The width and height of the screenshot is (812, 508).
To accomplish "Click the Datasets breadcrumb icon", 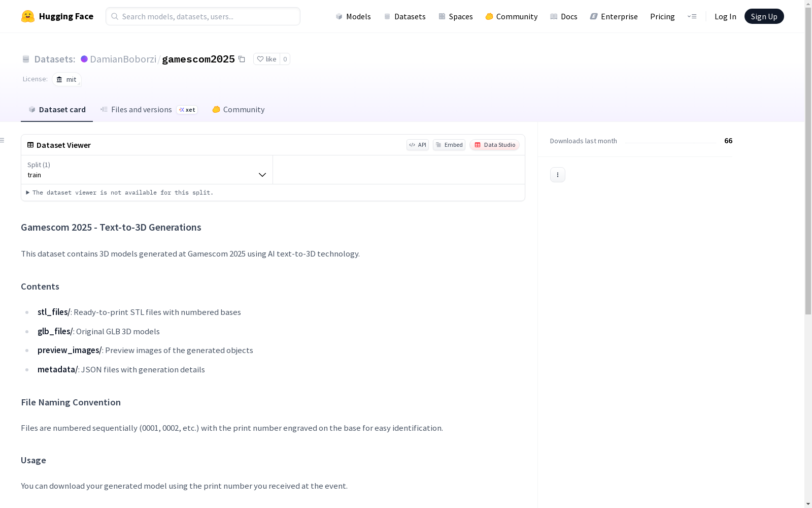I will pos(26,59).
